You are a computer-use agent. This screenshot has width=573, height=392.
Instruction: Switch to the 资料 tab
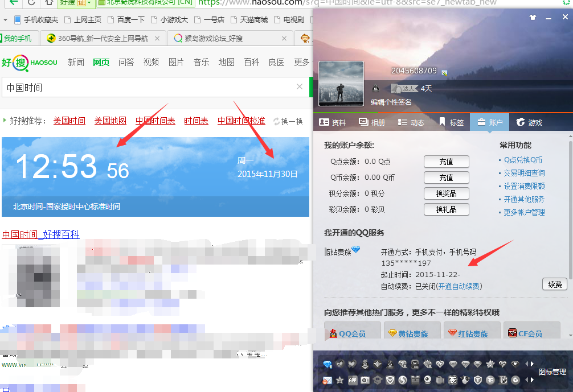pos(332,122)
